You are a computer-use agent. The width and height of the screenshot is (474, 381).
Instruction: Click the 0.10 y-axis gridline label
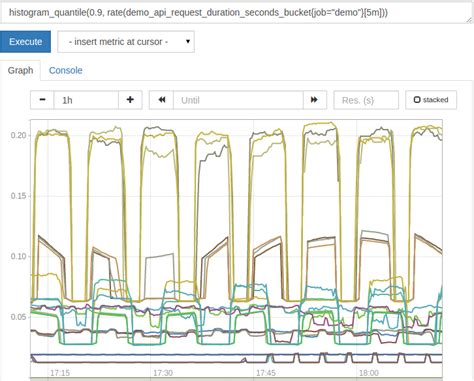click(x=19, y=256)
